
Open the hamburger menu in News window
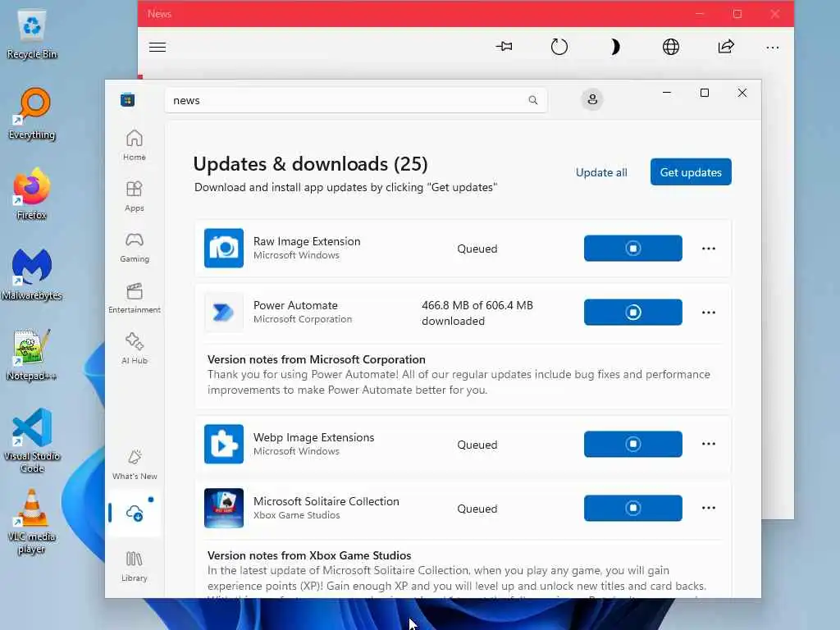click(x=157, y=47)
